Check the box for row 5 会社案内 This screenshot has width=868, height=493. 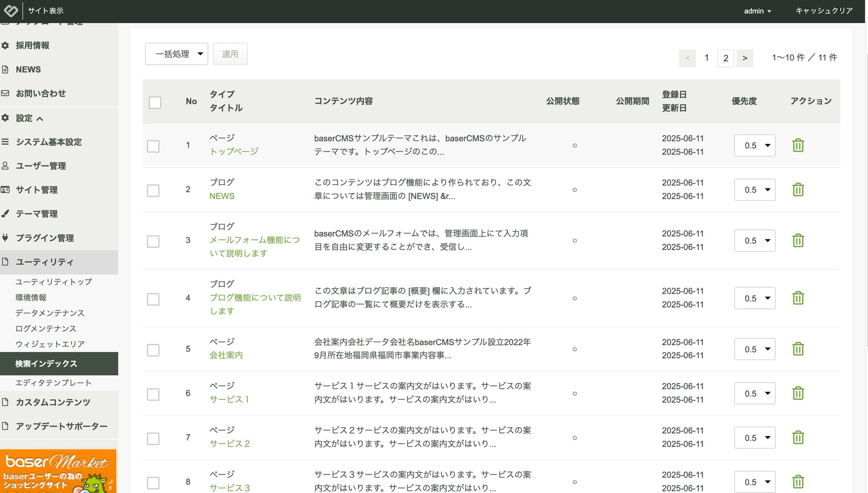153,350
